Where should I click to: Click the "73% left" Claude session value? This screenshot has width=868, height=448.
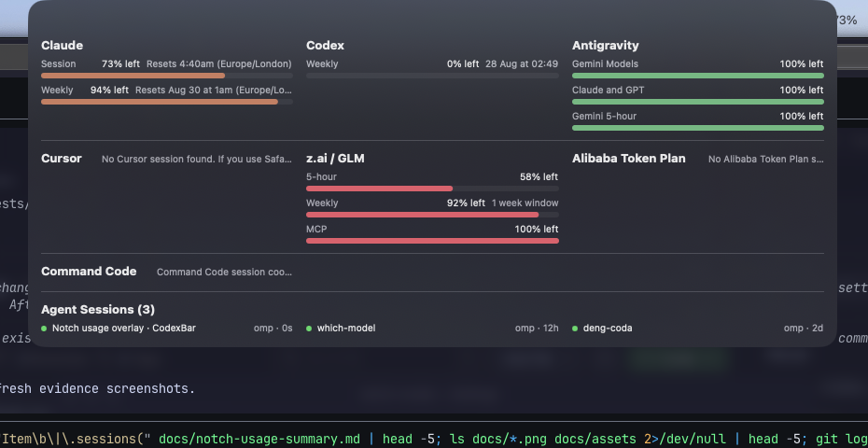[x=120, y=63]
